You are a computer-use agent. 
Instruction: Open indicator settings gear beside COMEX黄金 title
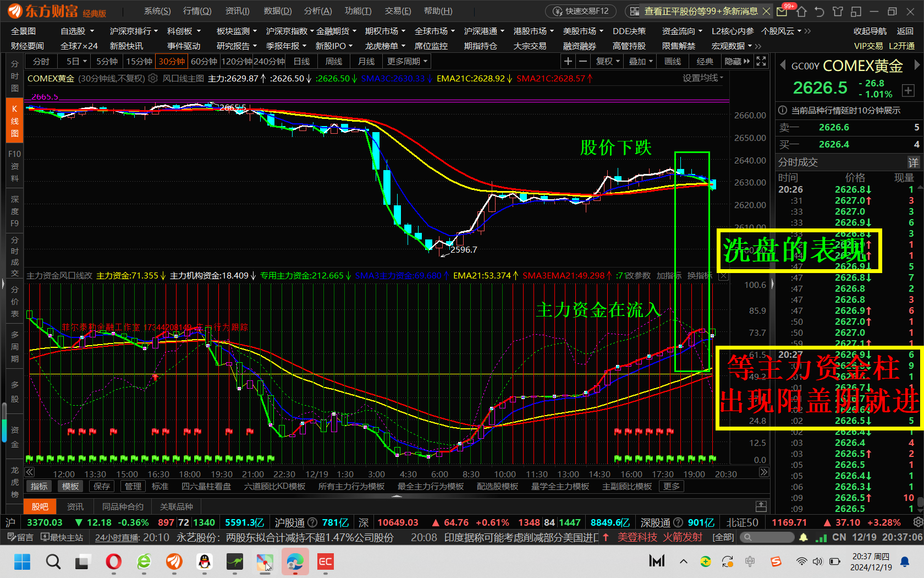point(153,78)
